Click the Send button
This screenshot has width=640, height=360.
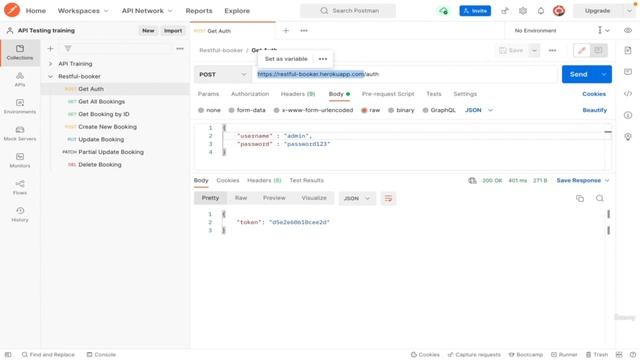(579, 74)
